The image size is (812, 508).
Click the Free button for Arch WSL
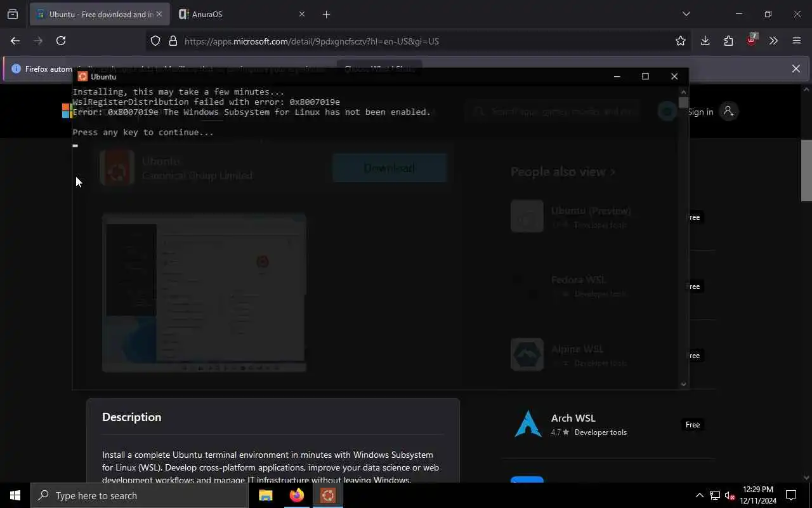(x=693, y=425)
